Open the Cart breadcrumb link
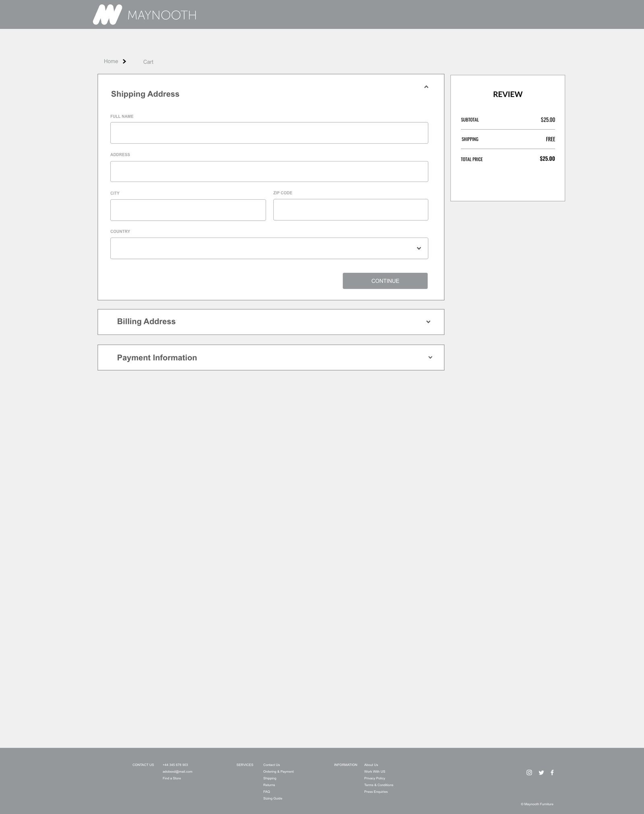 [148, 62]
